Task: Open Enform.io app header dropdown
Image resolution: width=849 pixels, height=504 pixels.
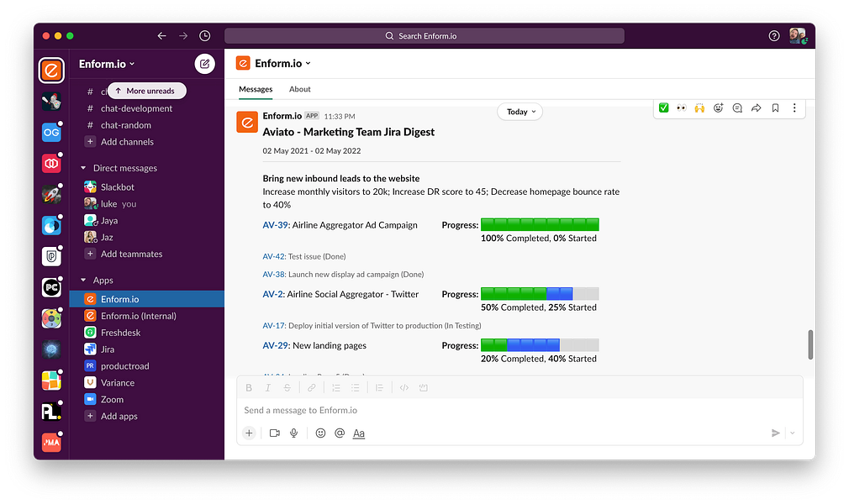Action: click(282, 63)
